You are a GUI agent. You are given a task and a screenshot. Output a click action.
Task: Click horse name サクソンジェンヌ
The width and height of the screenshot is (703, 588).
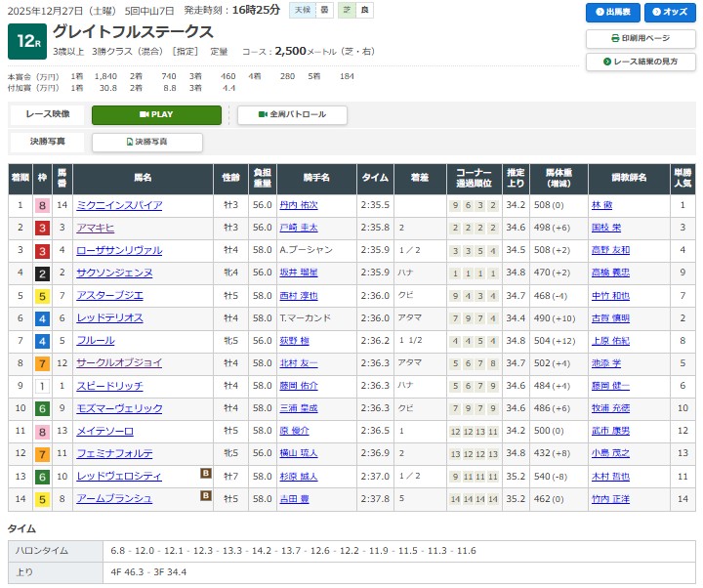112,273
